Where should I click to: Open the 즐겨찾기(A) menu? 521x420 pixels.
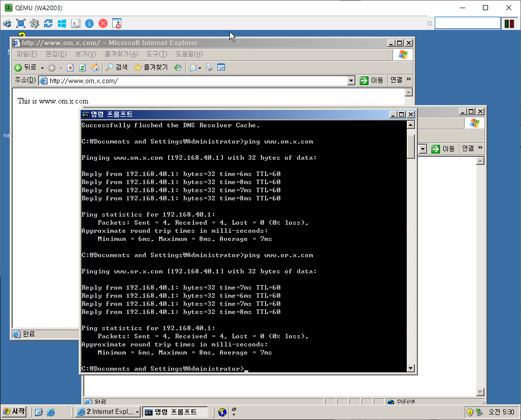point(121,54)
